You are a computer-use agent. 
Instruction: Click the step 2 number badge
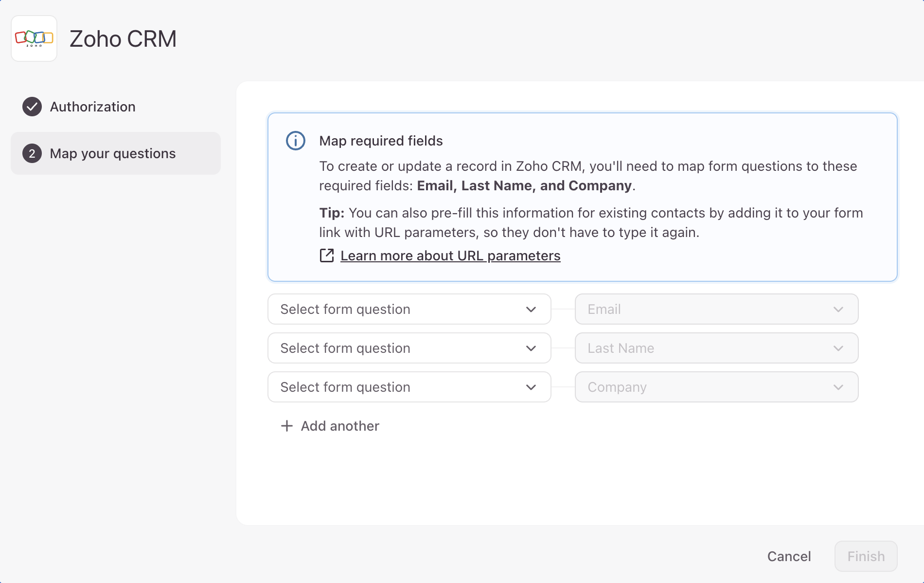(32, 153)
